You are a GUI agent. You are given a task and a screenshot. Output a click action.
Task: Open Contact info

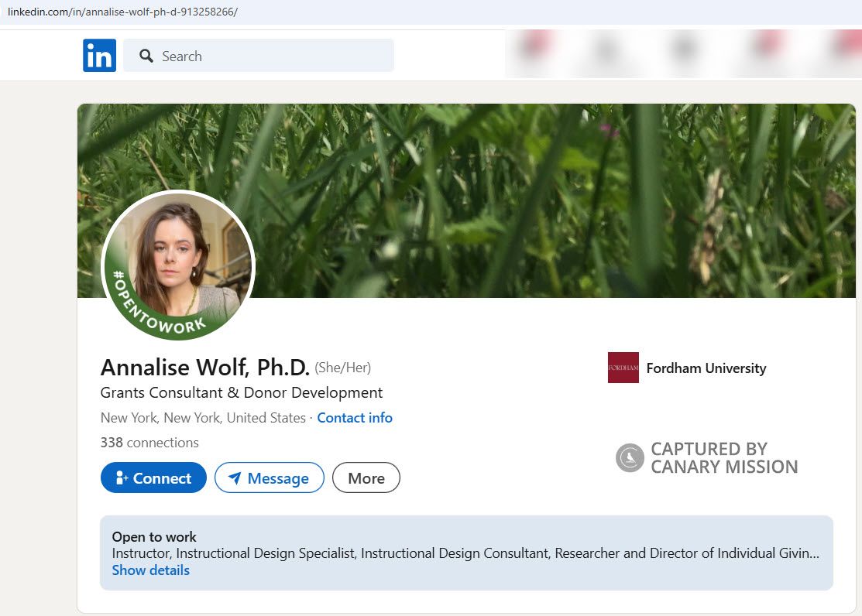pos(354,417)
